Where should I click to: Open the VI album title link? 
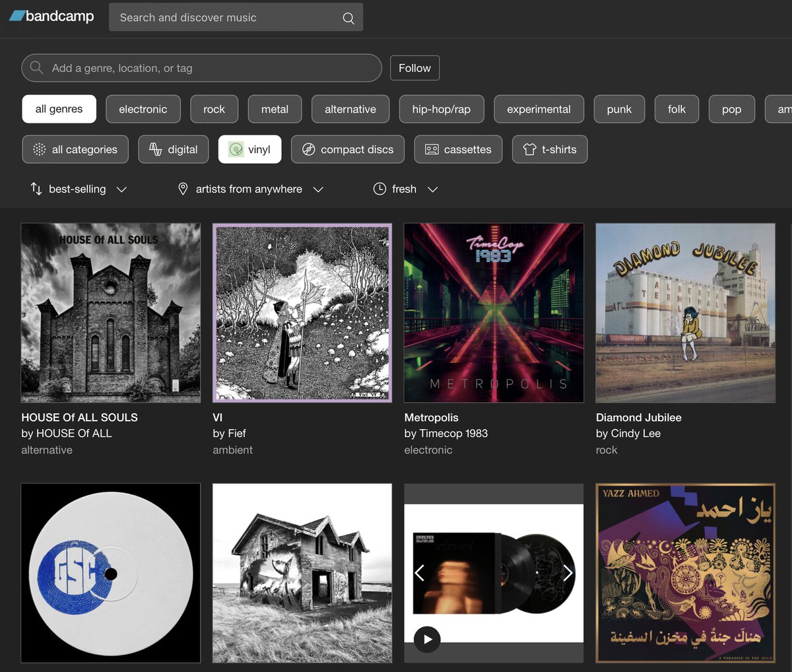(x=217, y=417)
